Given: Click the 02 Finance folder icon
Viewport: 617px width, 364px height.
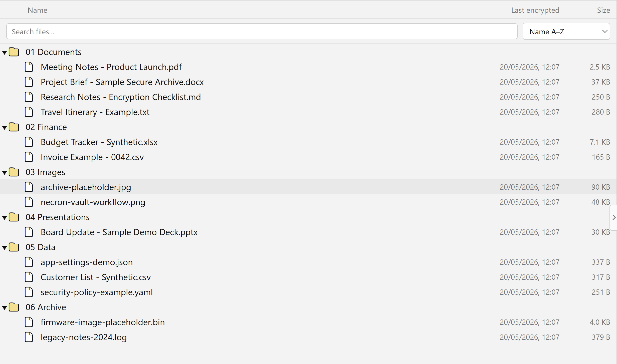Looking at the screenshot, I should pyautogui.click(x=14, y=127).
